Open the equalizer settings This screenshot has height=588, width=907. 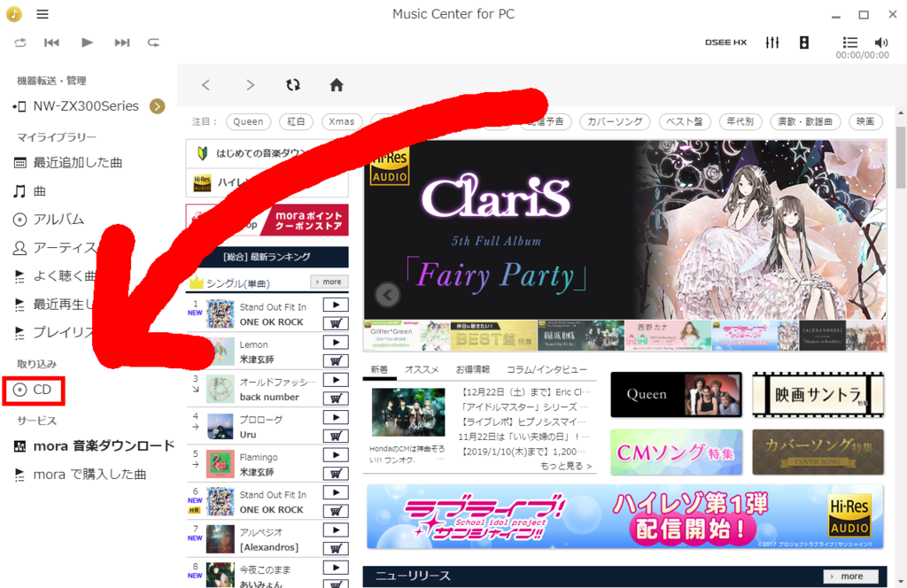click(x=772, y=43)
